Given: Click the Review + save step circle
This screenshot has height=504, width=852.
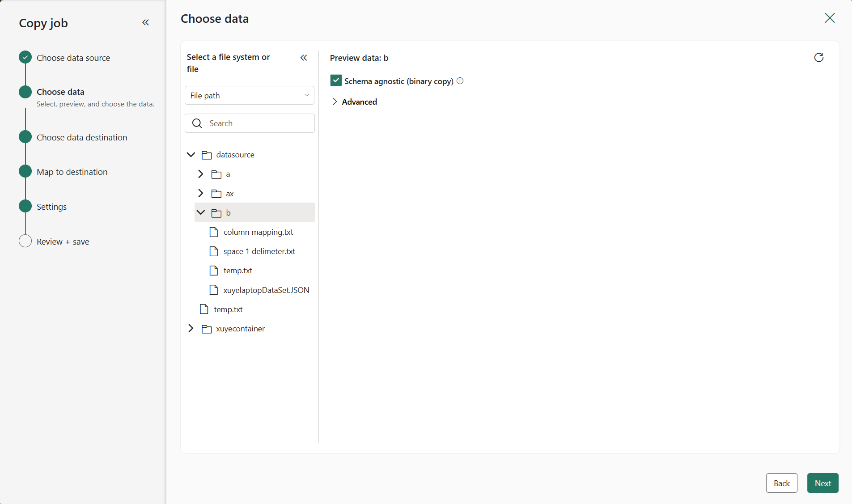Looking at the screenshot, I should pyautogui.click(x=25, y=241).
